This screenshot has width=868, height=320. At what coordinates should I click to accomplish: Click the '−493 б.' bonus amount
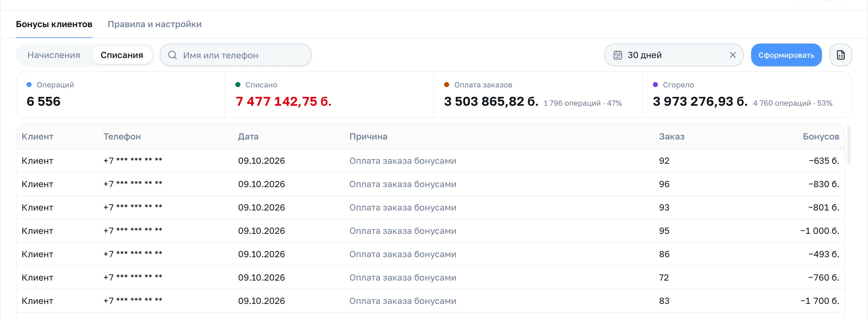[x=824, y=254]
